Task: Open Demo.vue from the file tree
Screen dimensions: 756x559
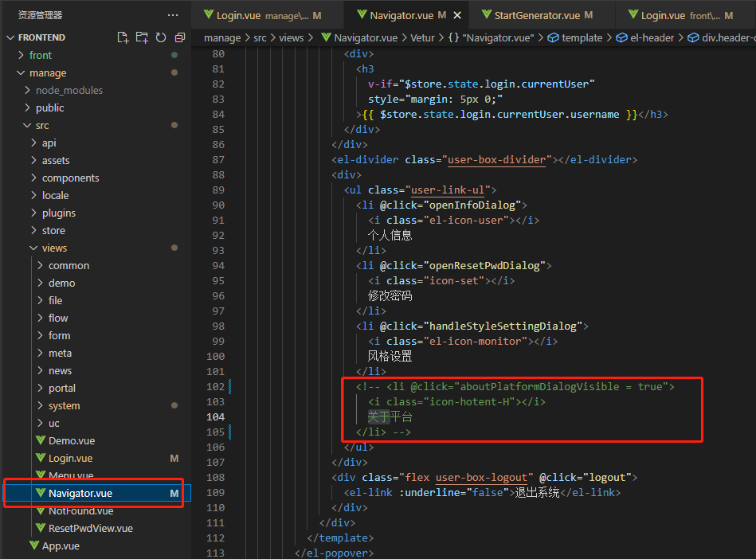Action: point(72,440)
